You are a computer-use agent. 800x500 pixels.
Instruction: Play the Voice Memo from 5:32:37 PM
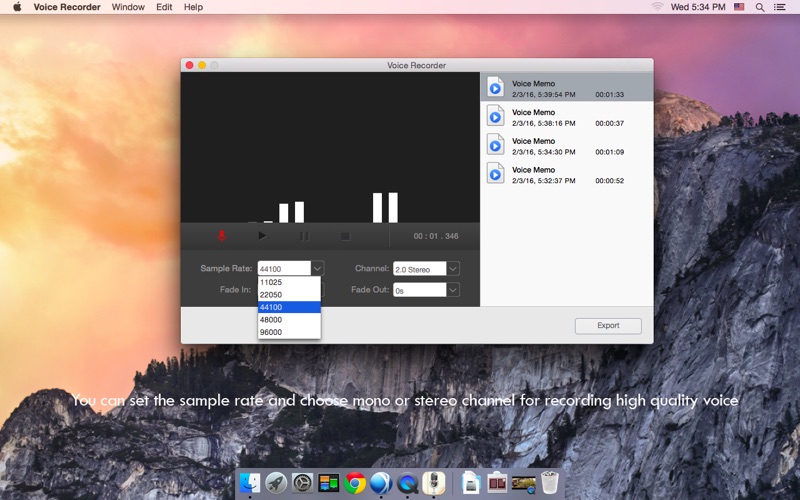tap(495, 173)
